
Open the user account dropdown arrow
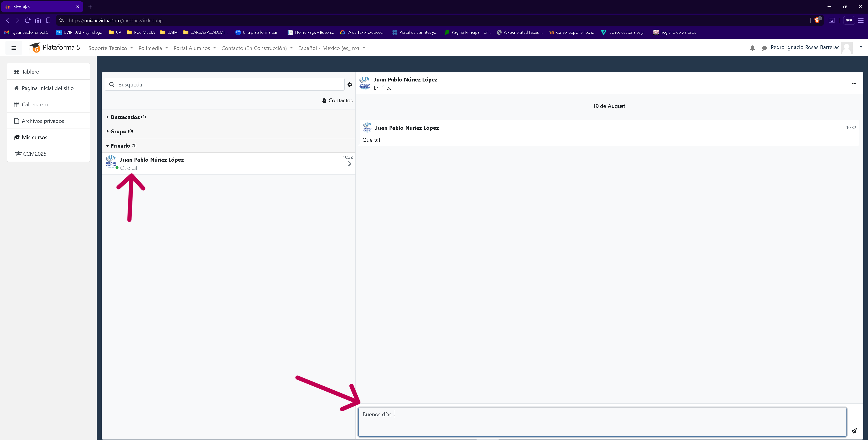(x=861, y=47)
